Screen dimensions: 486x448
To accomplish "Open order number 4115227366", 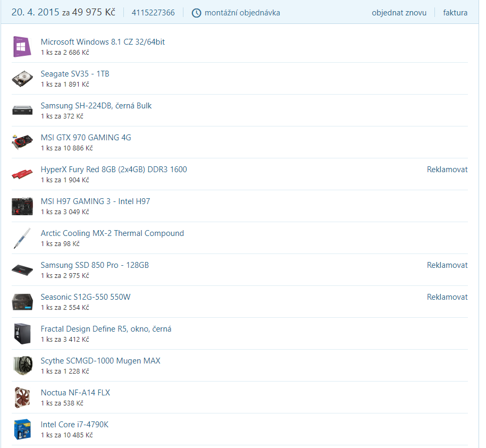I will click(153, 13).
